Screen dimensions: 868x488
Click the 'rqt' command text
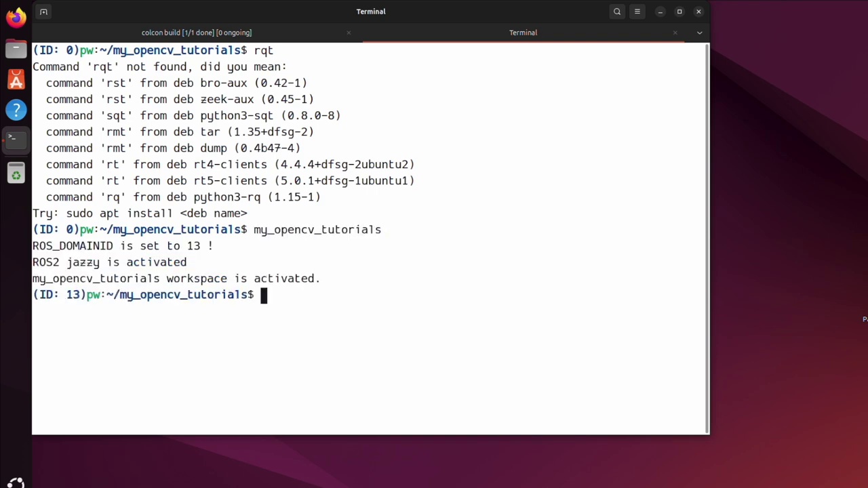[264, 50]
